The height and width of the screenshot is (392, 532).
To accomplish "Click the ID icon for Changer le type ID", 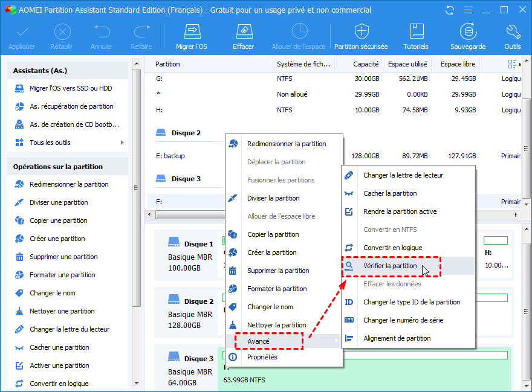I will coord(349,302).
